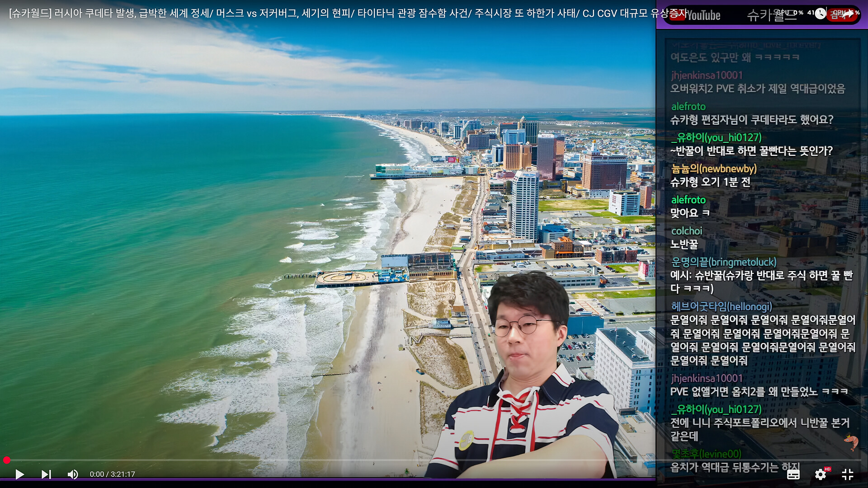Viewport: 868px width, 488px height.
Task: Click the colchoi username in chat
Action: click(x=686, y=231)
